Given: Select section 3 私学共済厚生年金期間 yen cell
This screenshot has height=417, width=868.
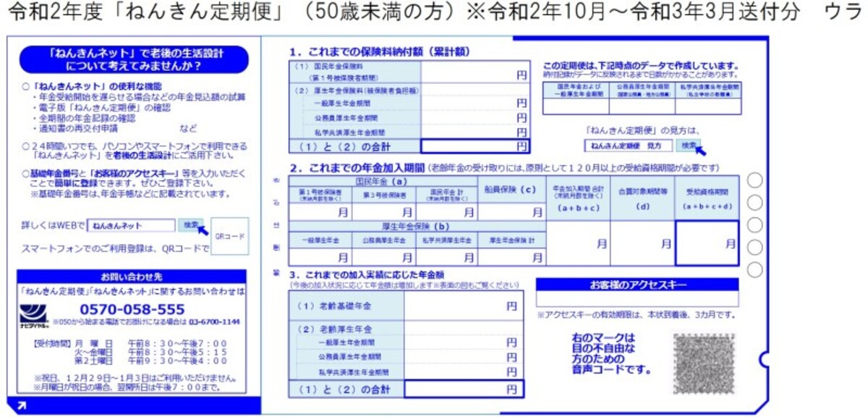Looking at the screenshot, I should pyautogui.click(x=462, y=371).
